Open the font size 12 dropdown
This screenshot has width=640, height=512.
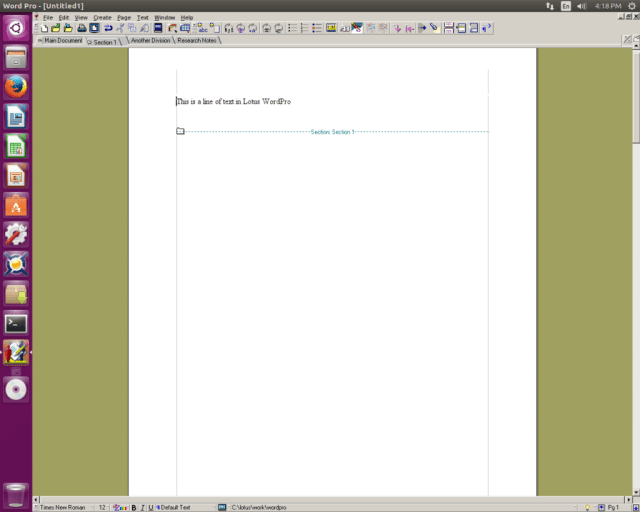point(103,508)
